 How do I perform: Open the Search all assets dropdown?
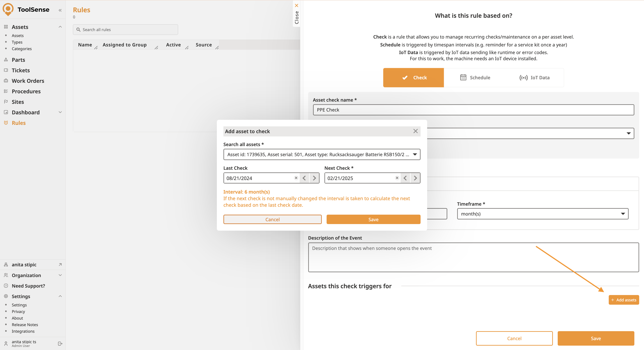pyautogui.click(x=415, y=154)
